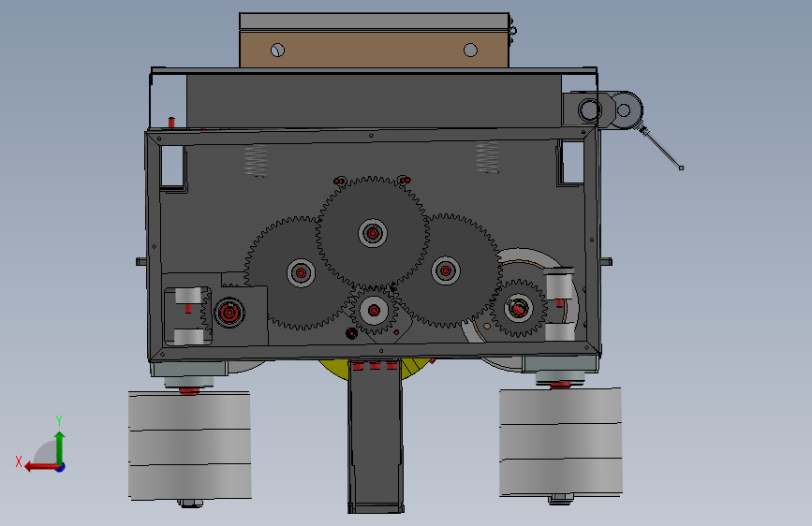Click the slotted screw on brown plate left
The width and height of the screenshot is (812, 526).
point(277,51)
